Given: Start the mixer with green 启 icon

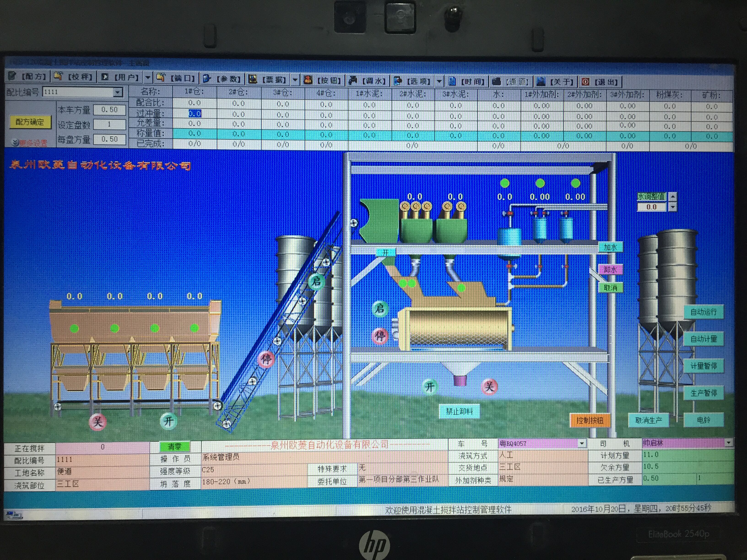Looking at the screenshot, I should [380, 309].
